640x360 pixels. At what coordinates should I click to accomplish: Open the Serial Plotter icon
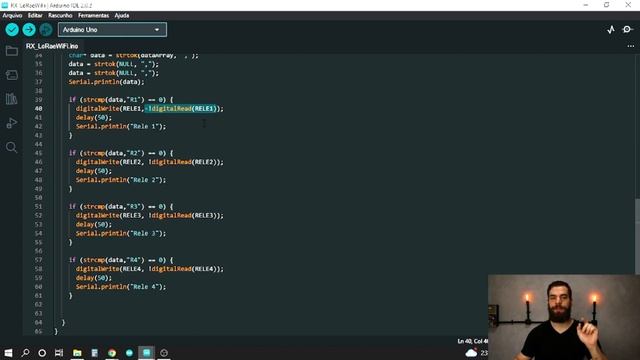[x=611, y=29]
